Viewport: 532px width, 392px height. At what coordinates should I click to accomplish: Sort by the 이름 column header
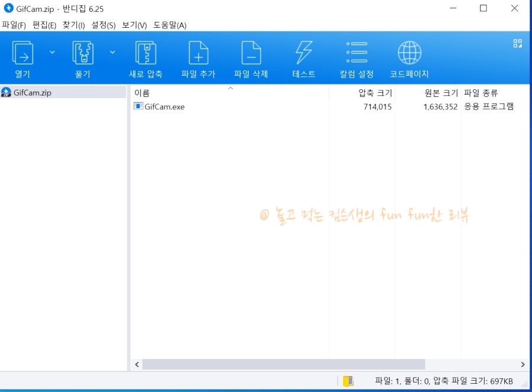(x=230, y=93)
